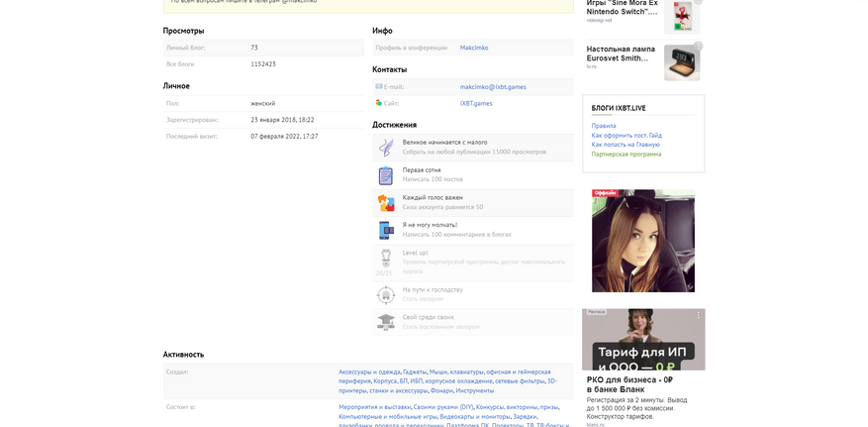The width and height of the screenshot is (868, 427).
Task: Click the Активность section heading
Action: (183, 355)
